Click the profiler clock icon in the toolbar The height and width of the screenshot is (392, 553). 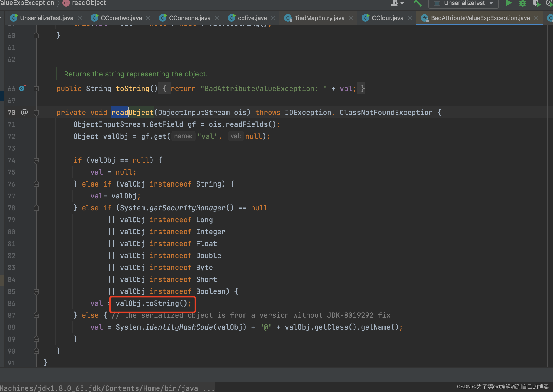click(x=549, y=3)
